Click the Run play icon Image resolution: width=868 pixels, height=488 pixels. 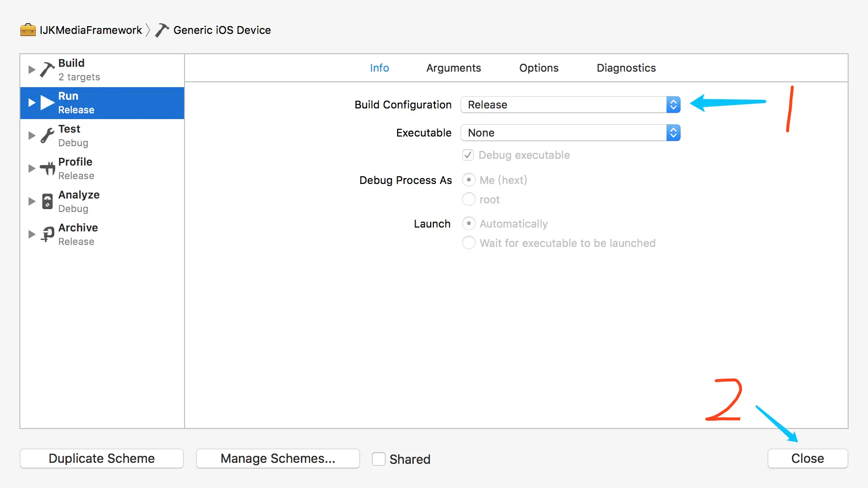coord(47,103)
